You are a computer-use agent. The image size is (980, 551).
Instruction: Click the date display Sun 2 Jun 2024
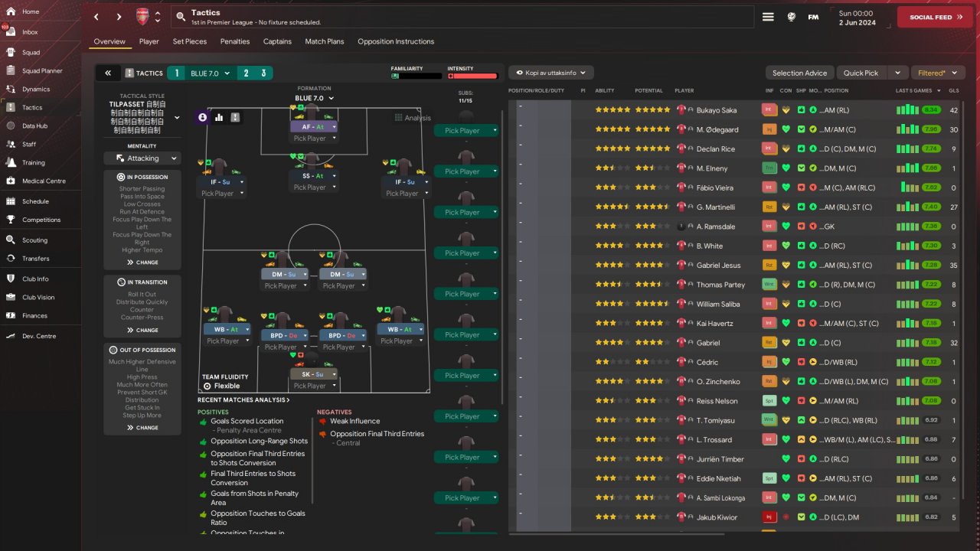coord(858,17)
